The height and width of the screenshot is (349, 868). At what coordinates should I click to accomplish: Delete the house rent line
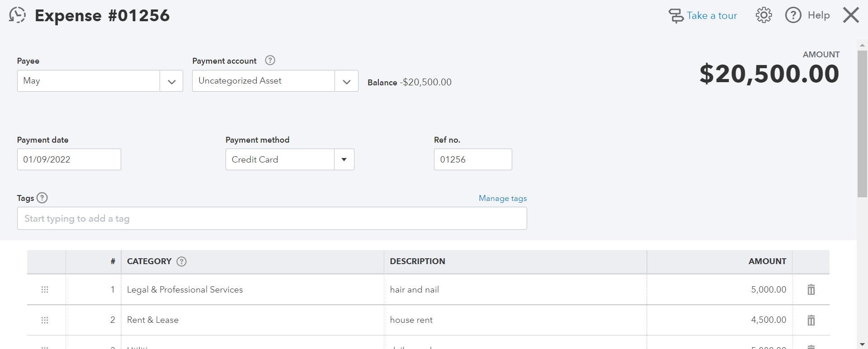click(x=811, y=320)
